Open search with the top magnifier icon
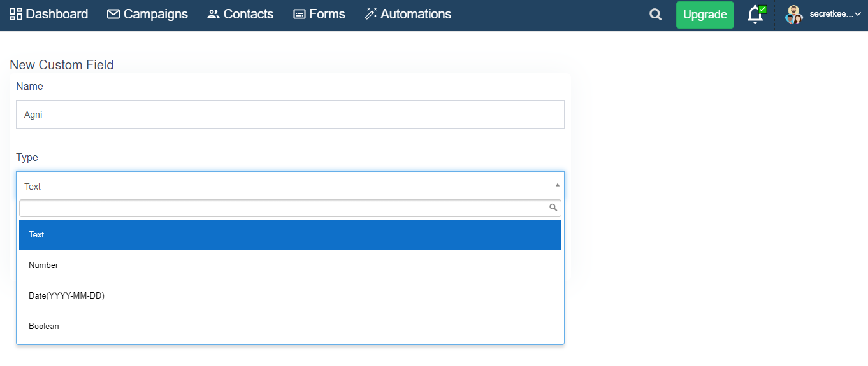Image resolution: width=868 pixels, height=366 pixels. [655, 15]
